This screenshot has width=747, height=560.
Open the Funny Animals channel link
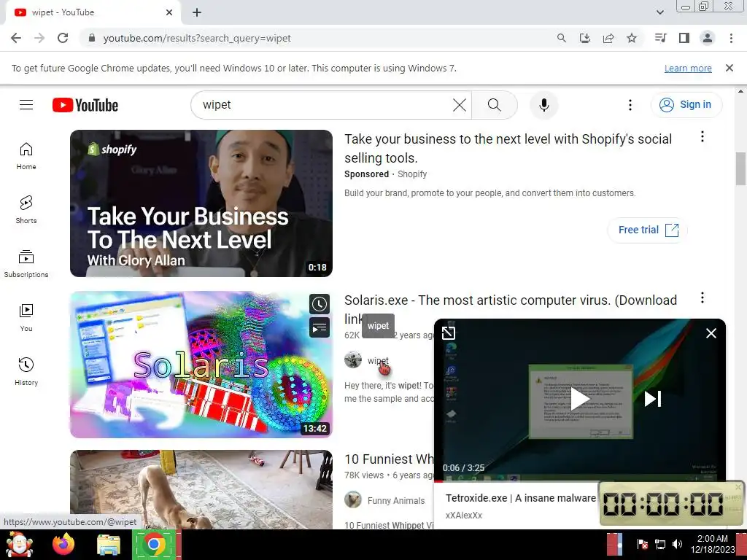point(396,500)
